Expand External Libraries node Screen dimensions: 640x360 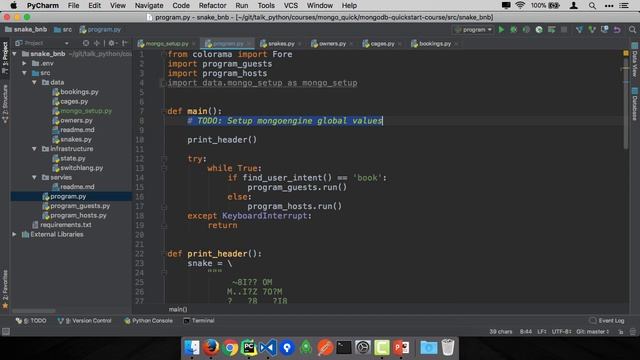(x=15, y=234)
